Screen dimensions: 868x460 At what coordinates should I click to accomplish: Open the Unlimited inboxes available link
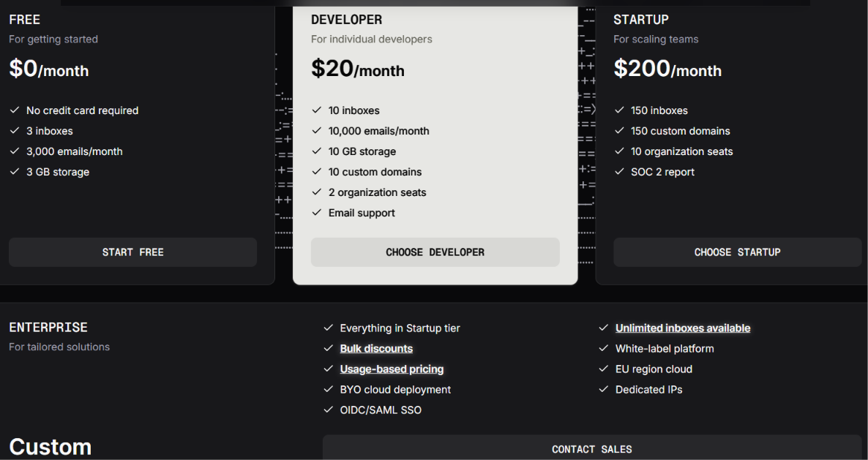point(683,328)
